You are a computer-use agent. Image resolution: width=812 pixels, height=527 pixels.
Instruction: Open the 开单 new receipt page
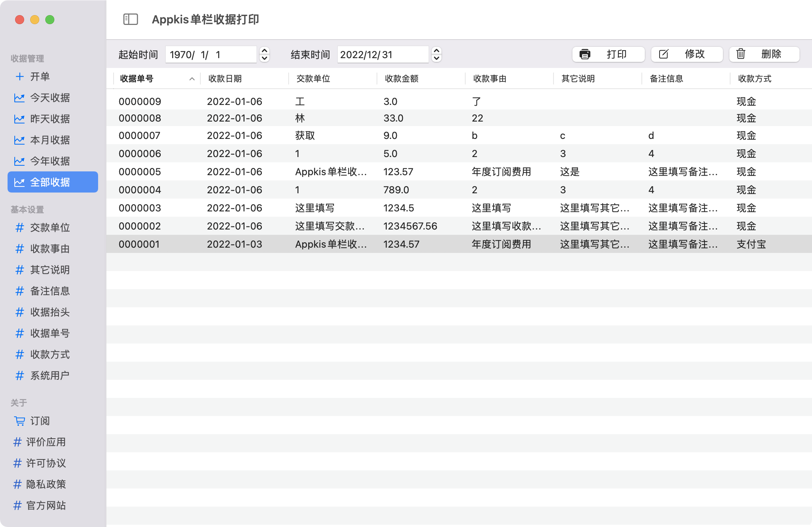click(53, 77)
